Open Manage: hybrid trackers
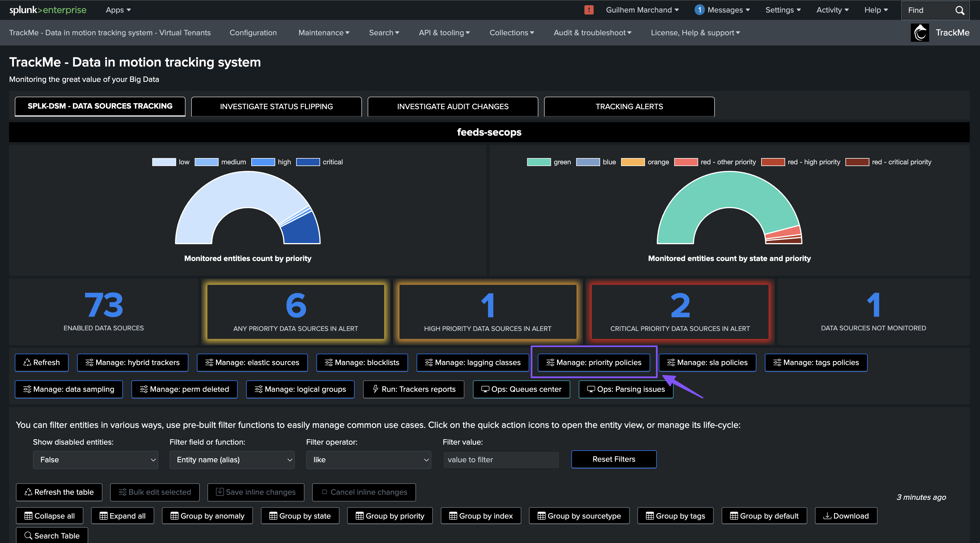Screen dimensions: 980x543 coord(133,362)
